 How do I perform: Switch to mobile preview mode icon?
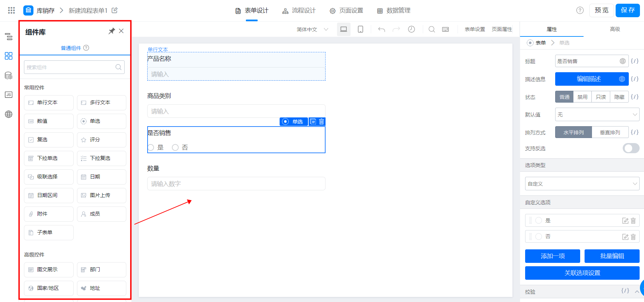click(361, 29)
